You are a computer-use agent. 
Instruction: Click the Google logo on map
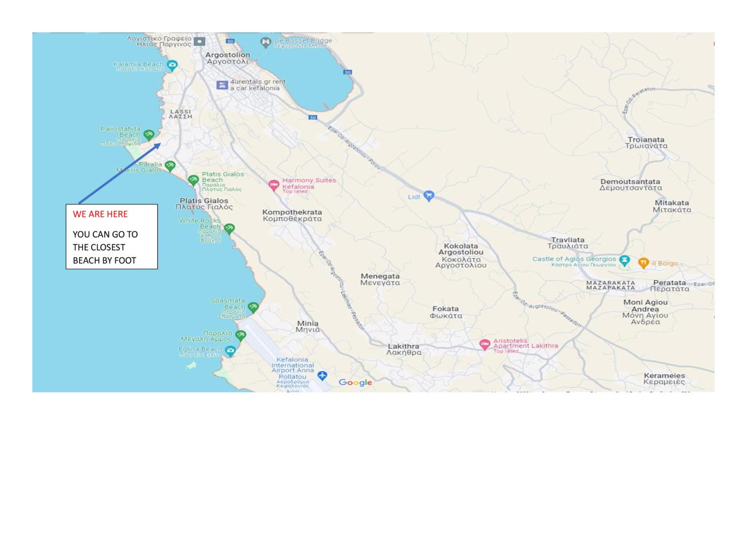[x=355, y=382]
